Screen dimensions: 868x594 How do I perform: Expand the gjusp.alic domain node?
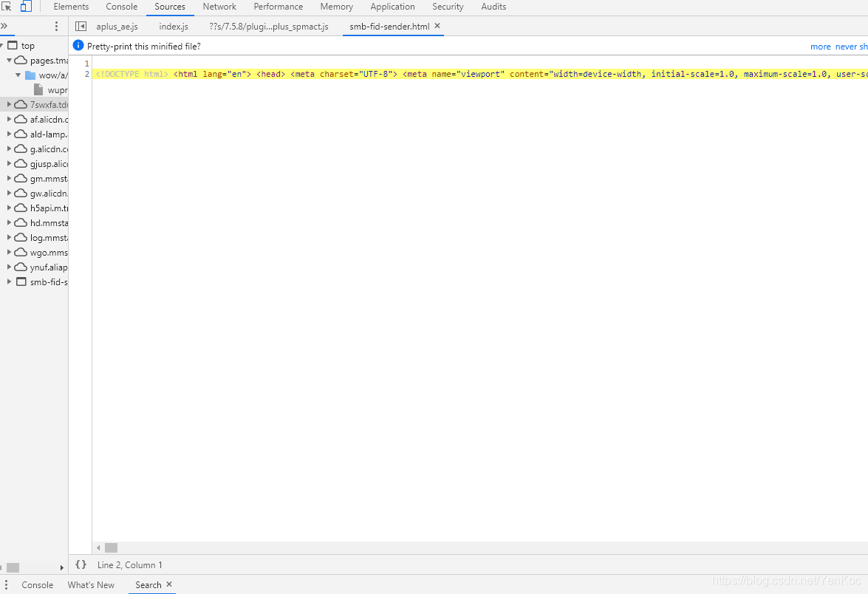click(9, 163)
